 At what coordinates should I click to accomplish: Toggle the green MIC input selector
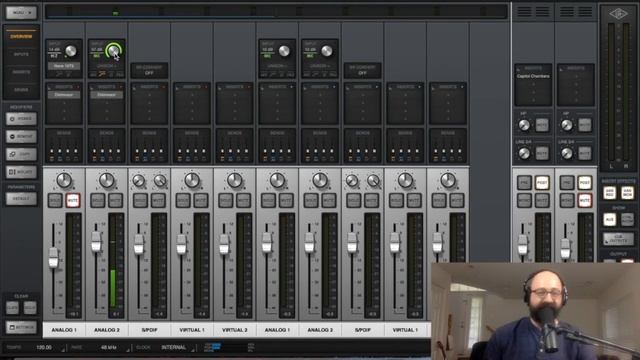(97, 56)
